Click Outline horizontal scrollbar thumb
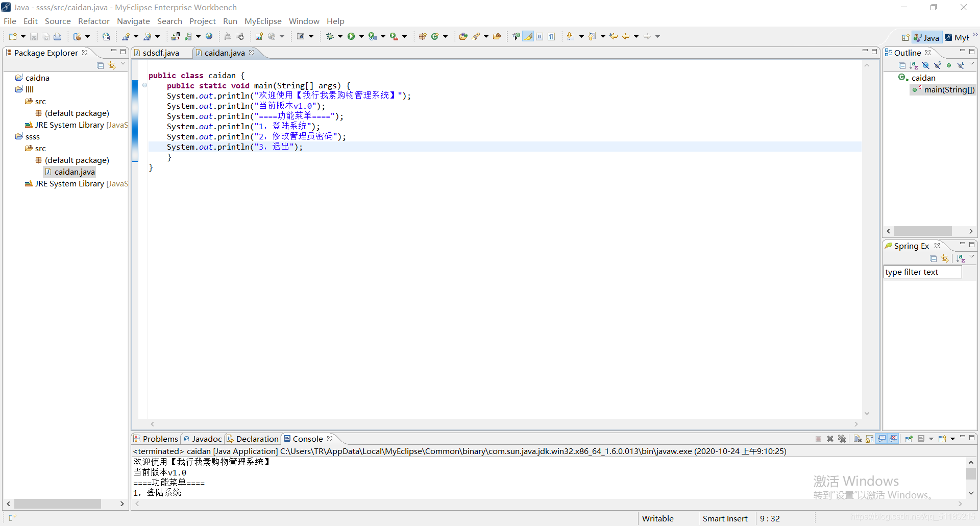 click(x=923, y=231)
